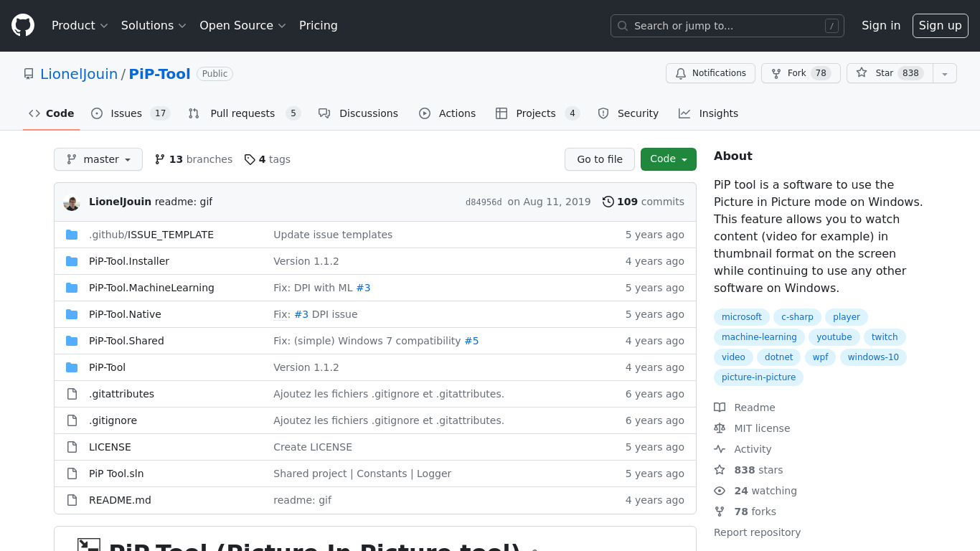Viewport: 980px width, 551px height.
Task: Click the 'readme: gif' commit message in header
Action: [x=184, y=202]
